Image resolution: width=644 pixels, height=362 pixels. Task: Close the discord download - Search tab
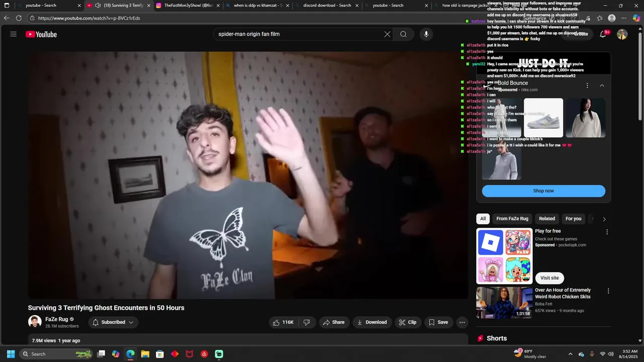pos(357,6)
